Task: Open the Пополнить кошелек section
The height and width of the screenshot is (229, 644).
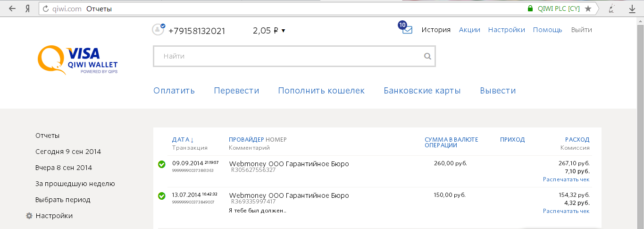Action: click(321, 91)
